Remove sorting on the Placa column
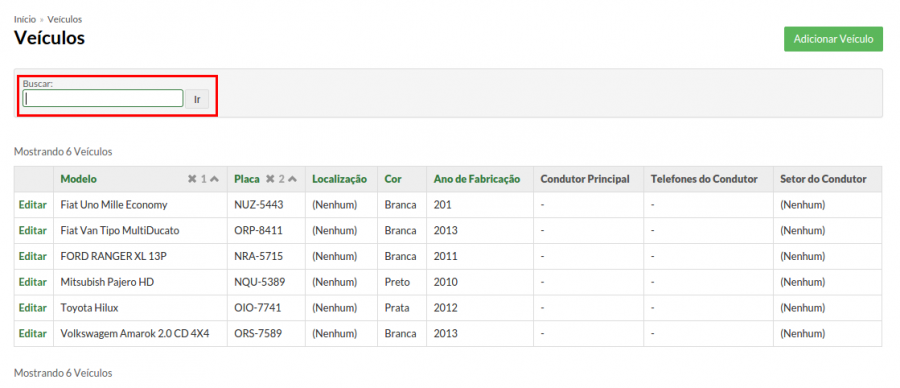The width and height of the screenshot is (900, 388). (270, 179)
